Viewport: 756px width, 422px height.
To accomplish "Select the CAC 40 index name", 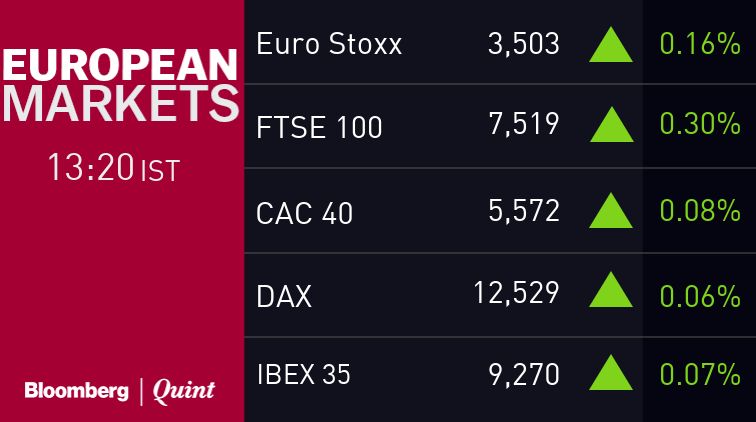I will coord(304,212).
